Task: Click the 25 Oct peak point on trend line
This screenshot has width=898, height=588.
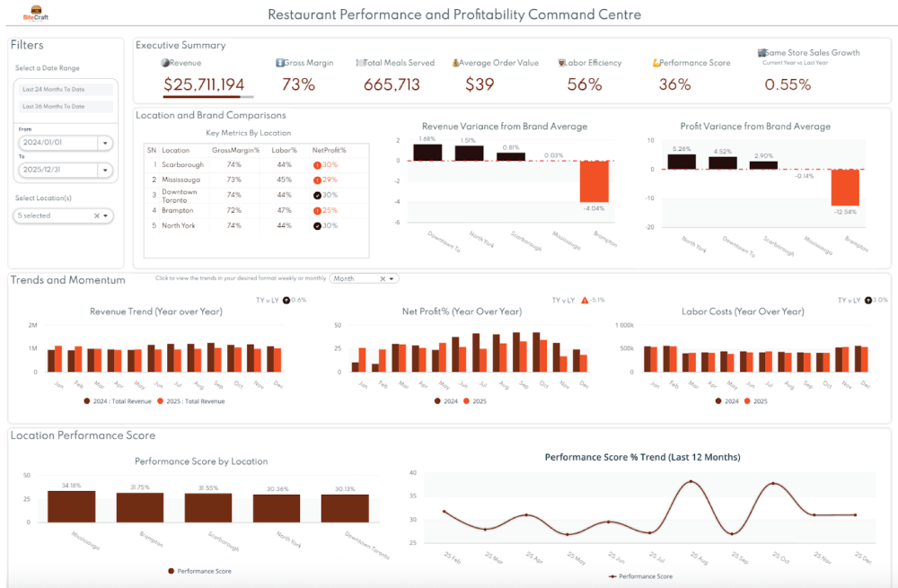Action: pos(773,483)
